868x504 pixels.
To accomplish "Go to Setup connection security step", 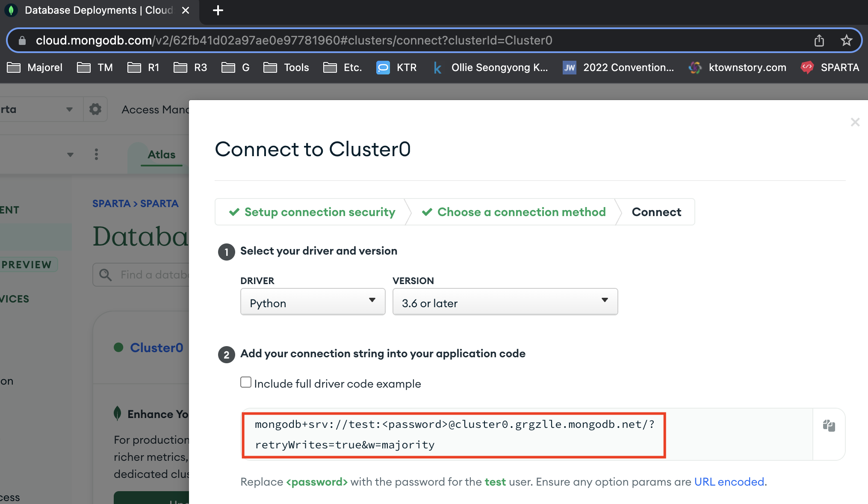I will point(312,212).
